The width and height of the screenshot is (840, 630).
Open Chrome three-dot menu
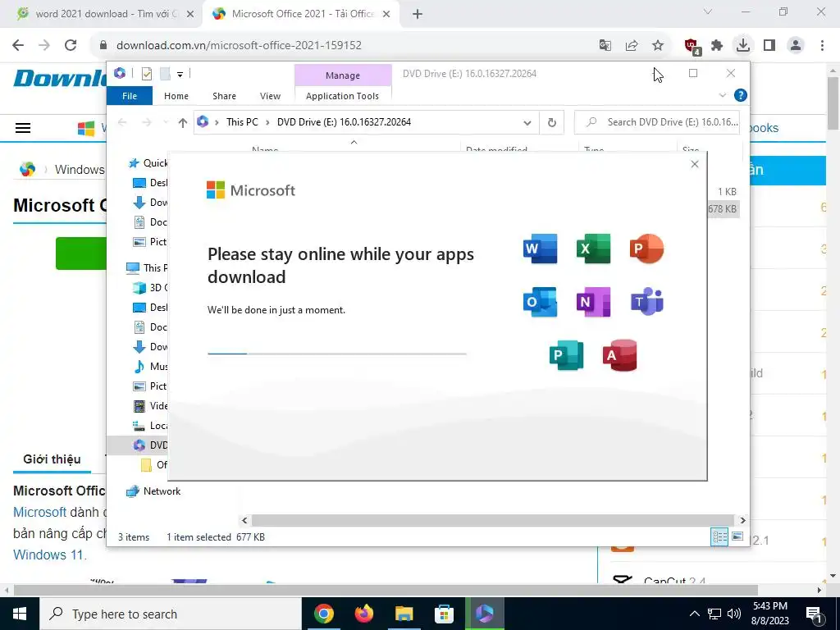tap(822, 45)
